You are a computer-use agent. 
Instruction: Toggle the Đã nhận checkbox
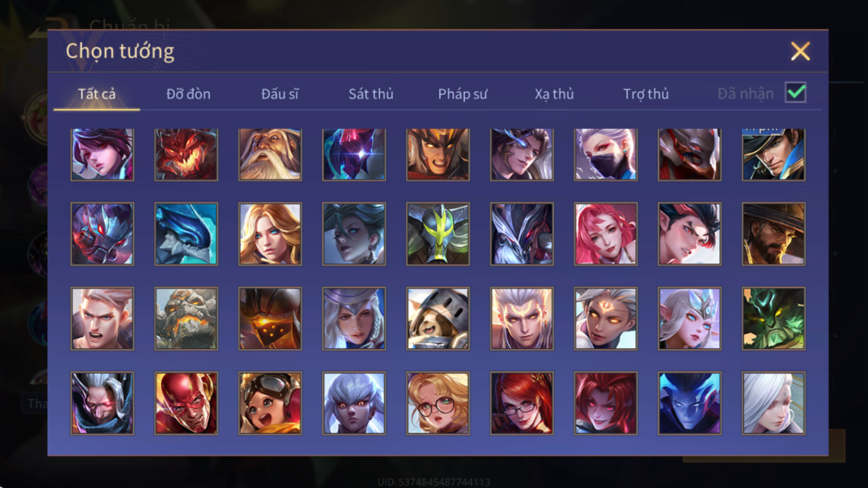point(795,92)
